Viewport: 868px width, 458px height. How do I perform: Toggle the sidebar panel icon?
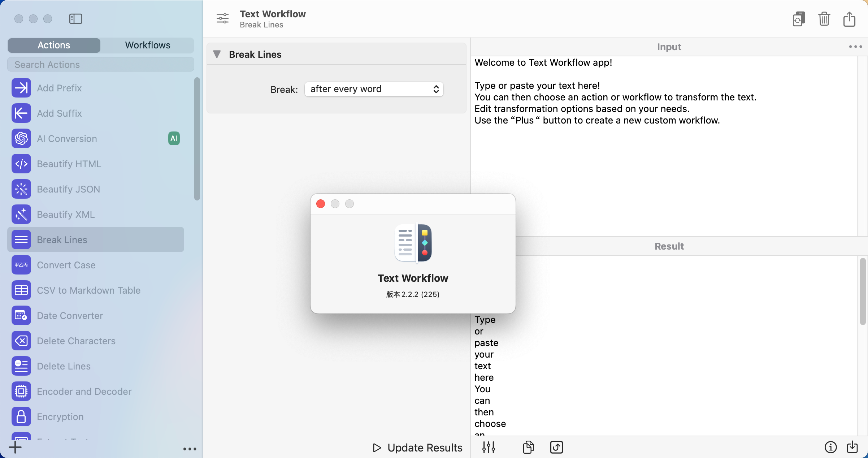75,19
